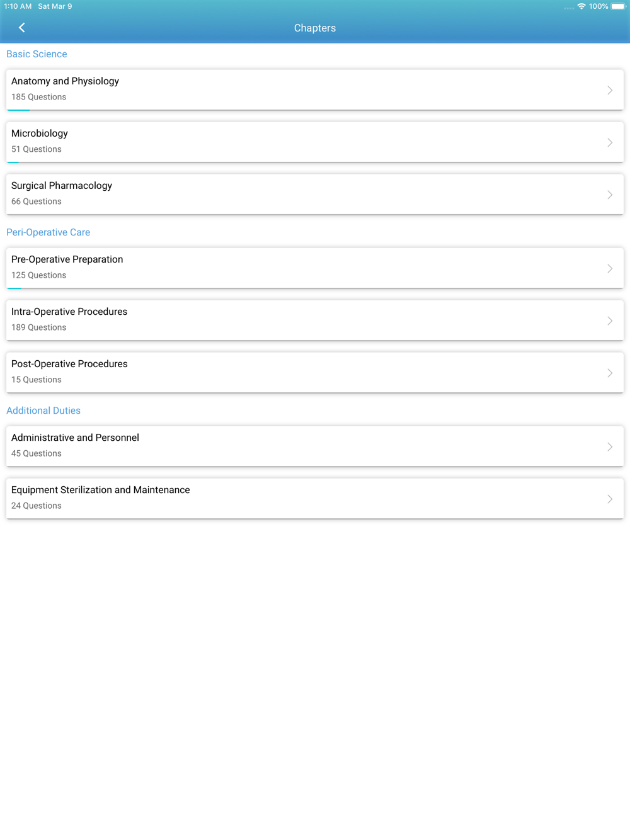Viewport: 630px width, 840px height.
Task: Check the battery icon in status bar
Action: [618, 6]
